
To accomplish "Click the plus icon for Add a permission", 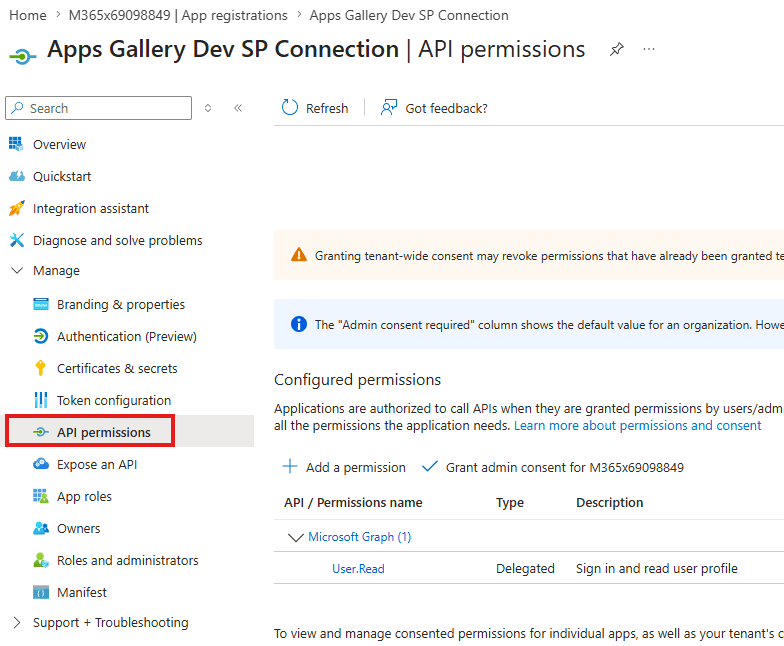I will [x=290, y=466].
